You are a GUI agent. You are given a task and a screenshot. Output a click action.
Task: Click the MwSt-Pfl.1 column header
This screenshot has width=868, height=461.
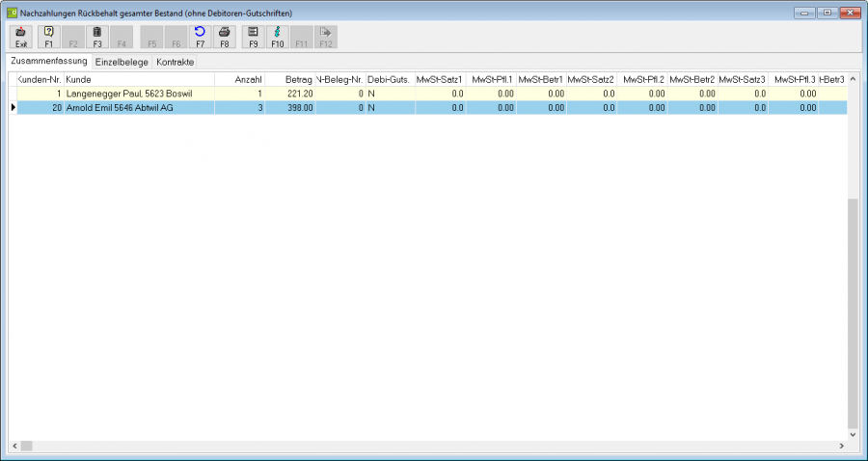(491, 80)
